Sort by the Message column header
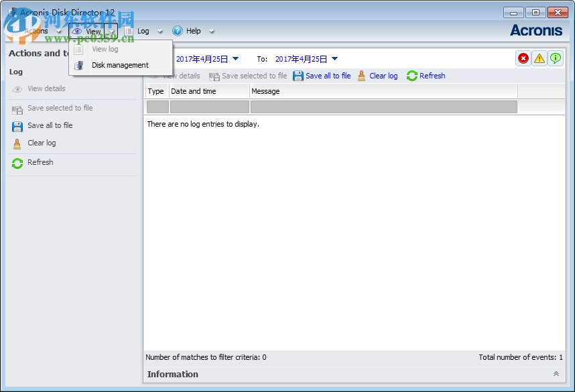This screenshot has height=392, width=575. [x=384, y=91]
